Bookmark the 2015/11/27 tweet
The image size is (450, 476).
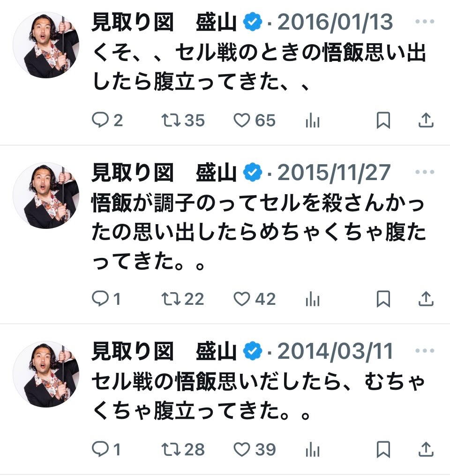pyautogui.click(x=383, y=299)
